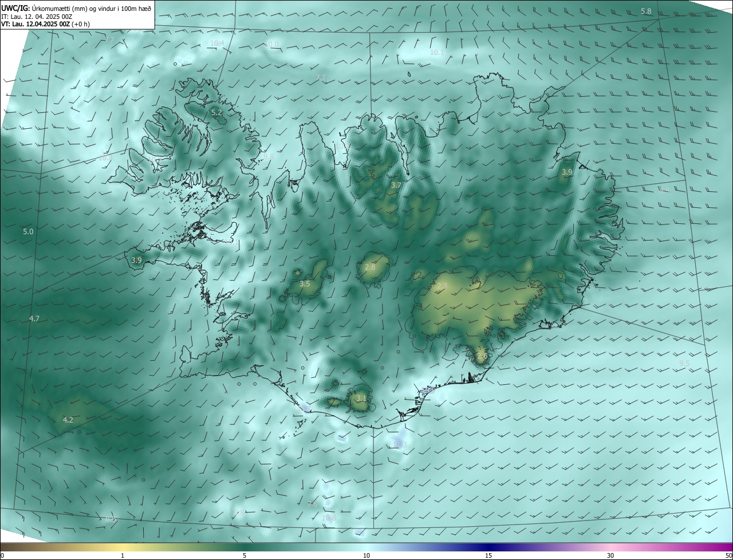The image size is (733, 560).
Task: Click the 'UWC/IG:' label in the header box
Action: pyautogui.click(x=15, y=8)
